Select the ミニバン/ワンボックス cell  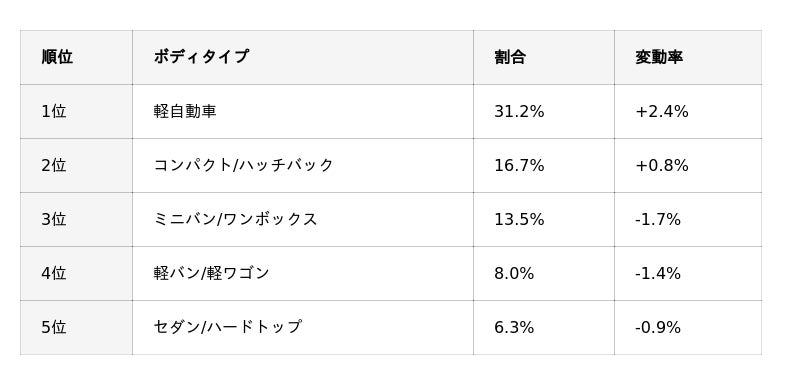pyautogui.click(x=303, y=219)
